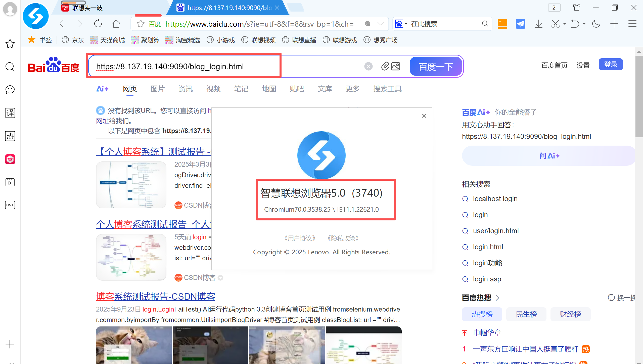Toggle night mode moon icon

click(x=596, y=24)
